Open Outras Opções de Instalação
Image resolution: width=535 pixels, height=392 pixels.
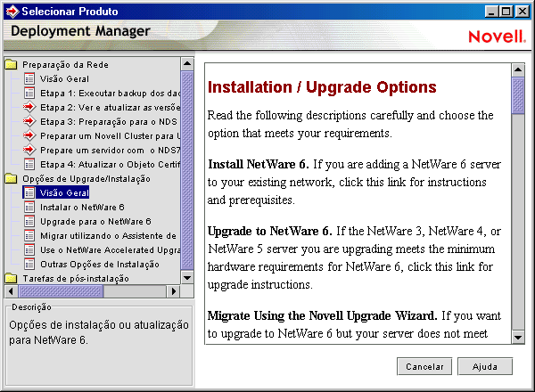[x=100, y=265]
